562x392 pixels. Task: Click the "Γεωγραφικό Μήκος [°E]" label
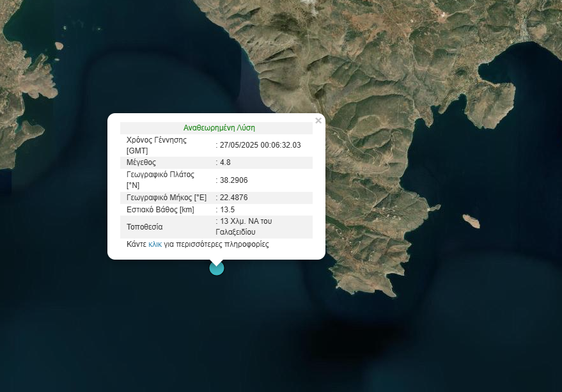coord(166,198)
